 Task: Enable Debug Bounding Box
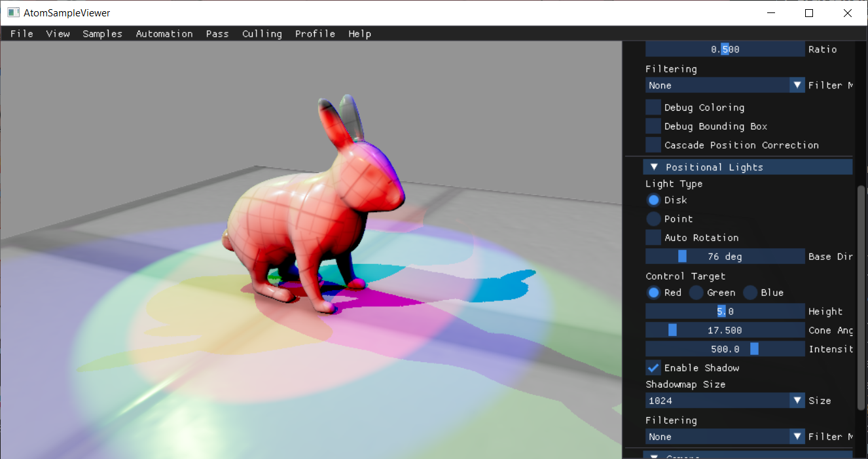653,126
